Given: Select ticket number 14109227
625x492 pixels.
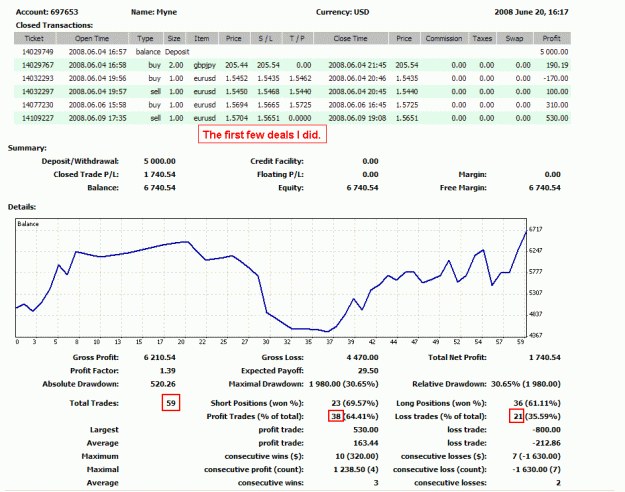Looking at the screenshot, I should coord(37,118).
